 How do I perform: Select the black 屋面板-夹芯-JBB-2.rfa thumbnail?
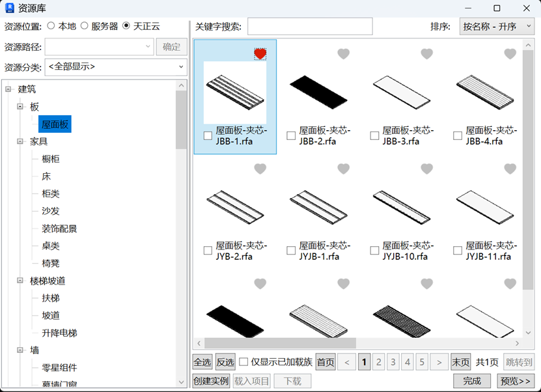click(x=318, y=92)
